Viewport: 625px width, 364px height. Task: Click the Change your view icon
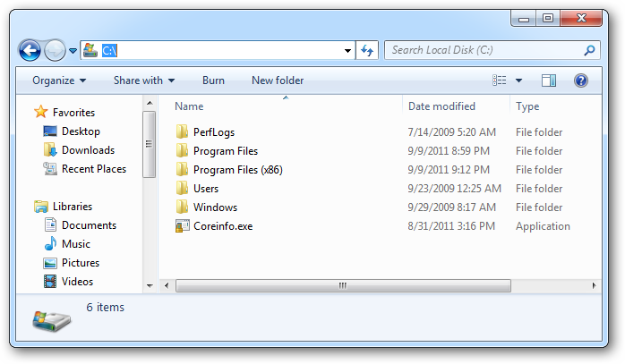point(499,80)
